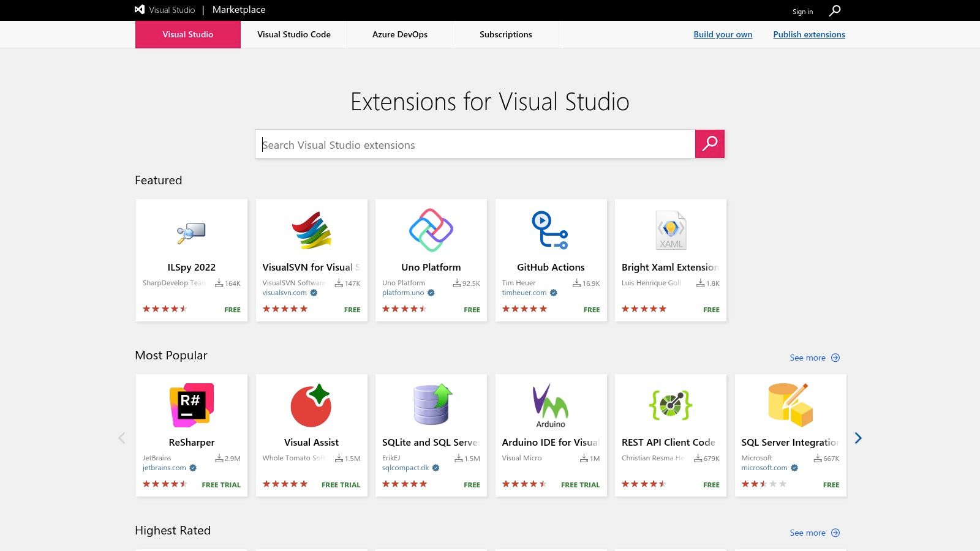Open the header search magnifier icon
Screen dimensions: 980x551
(834, 10)
